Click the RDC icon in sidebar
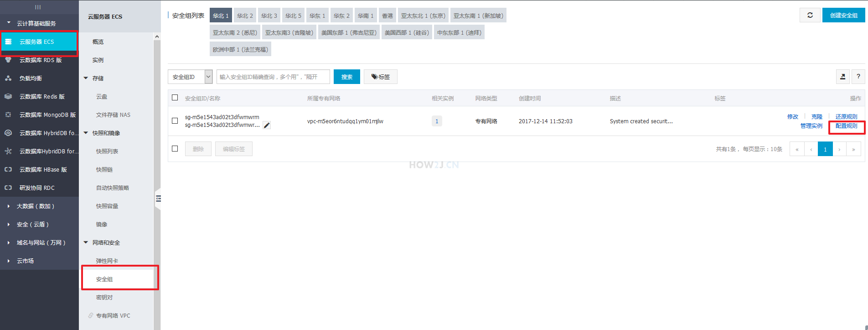Viewport: 868px width, 330px height. click(8, 188)
